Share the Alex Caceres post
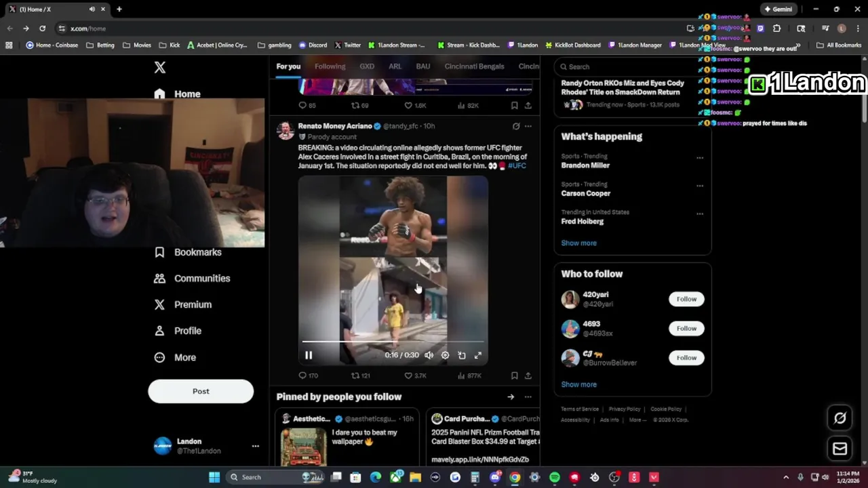Viewport: 868px width, 488px height. click(528, 375)
